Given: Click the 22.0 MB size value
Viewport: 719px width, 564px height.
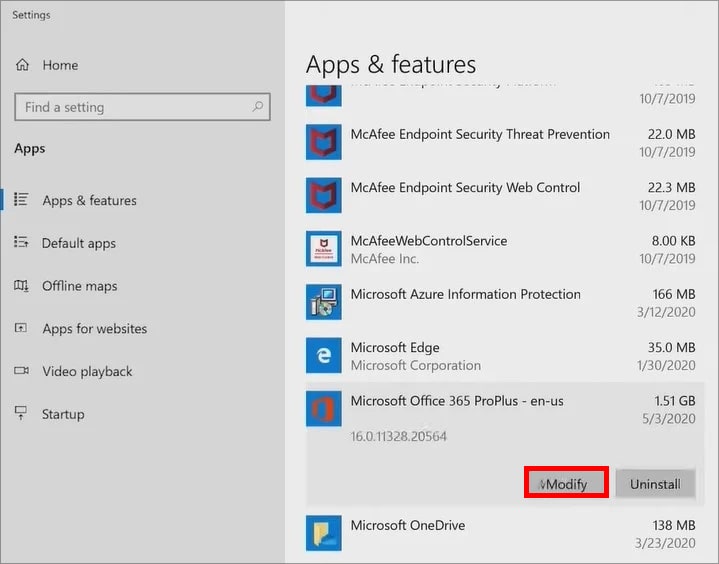Looking at the screenshot, I should click(x=671, y=134).
